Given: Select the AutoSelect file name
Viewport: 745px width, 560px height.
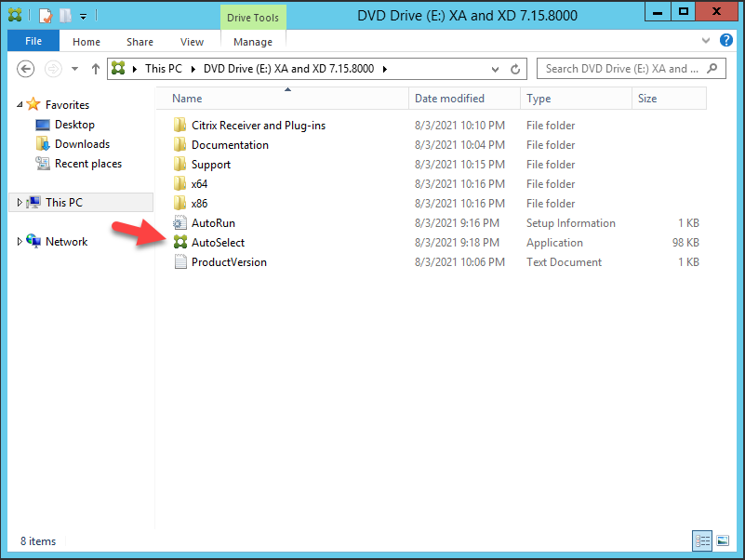Looking at the screenshot, I should tap(218, 243).
